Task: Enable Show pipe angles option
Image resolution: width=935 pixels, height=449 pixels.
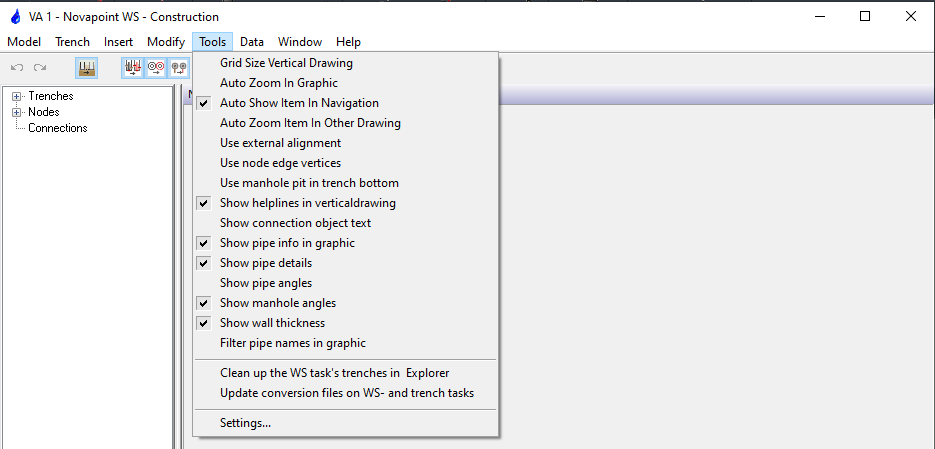Action: pyautogui.click(x=266, y=283)
